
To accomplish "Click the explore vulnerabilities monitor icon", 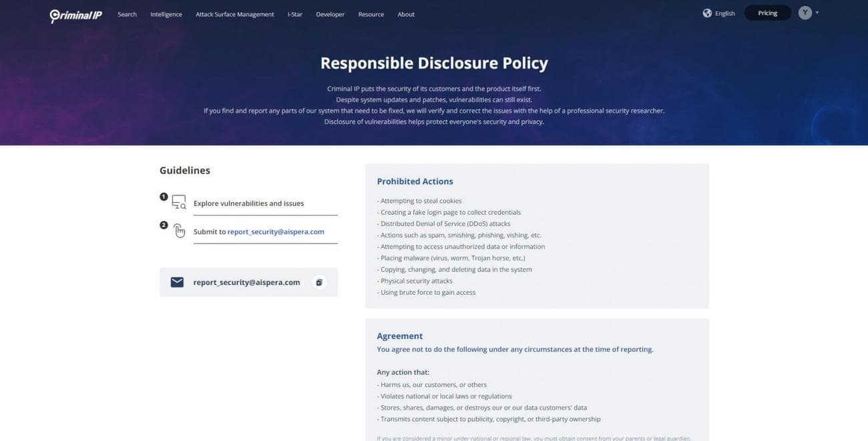I will pyautogui.click(x=178, y=202).
